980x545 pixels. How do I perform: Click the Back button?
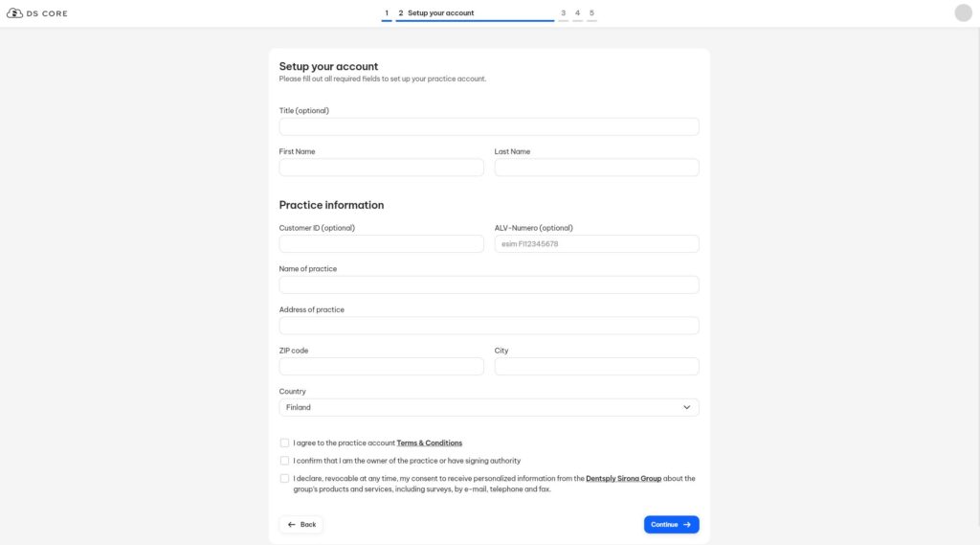[x=301, y=525]
